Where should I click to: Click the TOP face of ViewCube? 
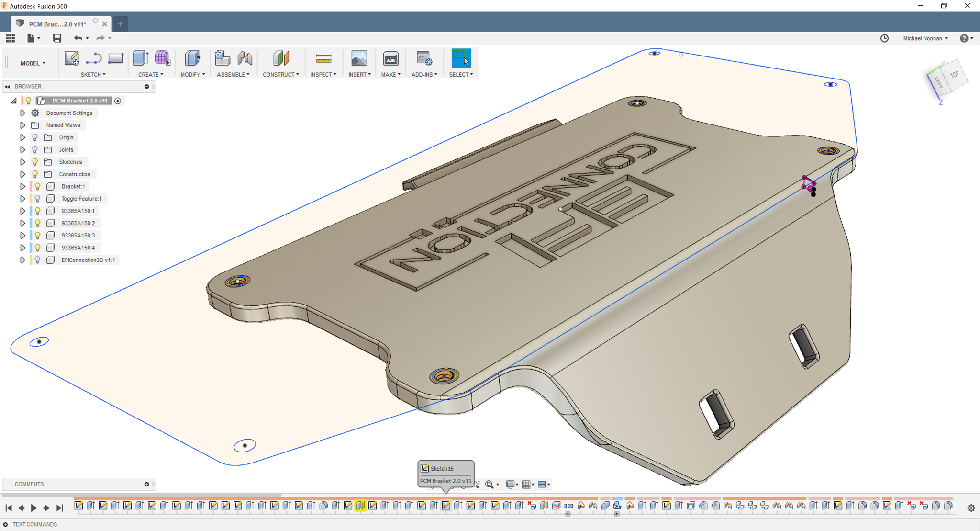[954, 75]
